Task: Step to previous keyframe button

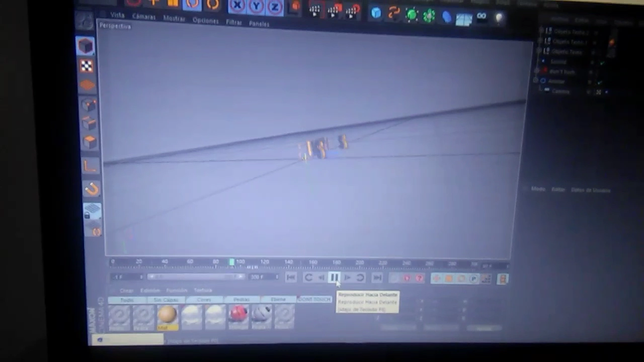Action: coord(308,278)
